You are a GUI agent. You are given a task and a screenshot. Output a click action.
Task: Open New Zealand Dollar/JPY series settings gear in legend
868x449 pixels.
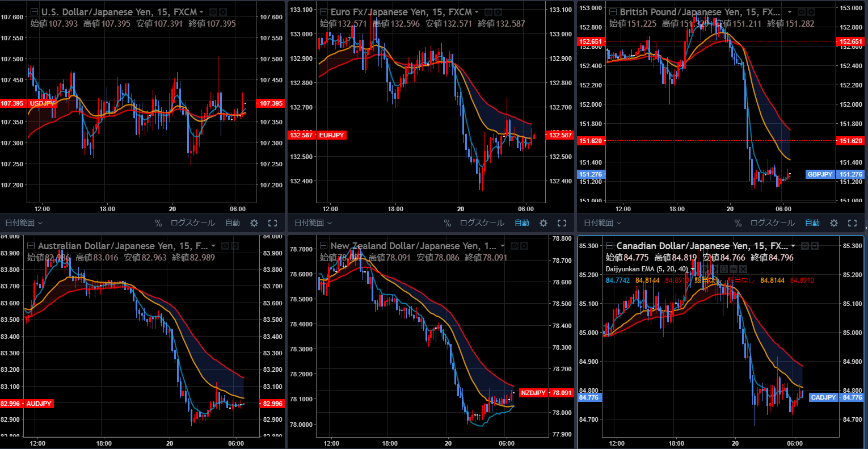[x=523, y=246]
